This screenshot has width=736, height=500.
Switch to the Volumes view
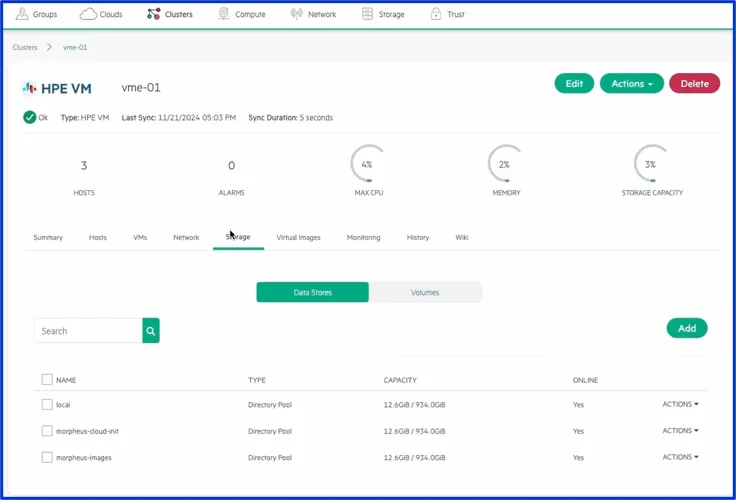coord(425,292)
